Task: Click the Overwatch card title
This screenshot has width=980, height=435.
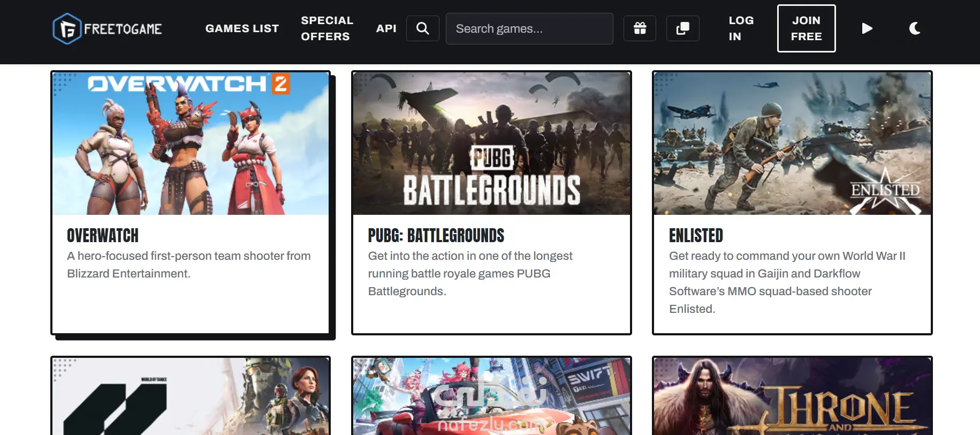Action: (x=103, y=235)
